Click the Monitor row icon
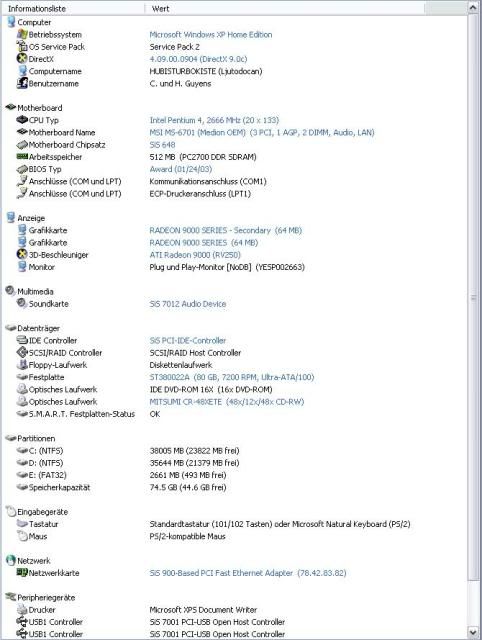The height and width of the screenshot is (640, 482). [22, 267]
